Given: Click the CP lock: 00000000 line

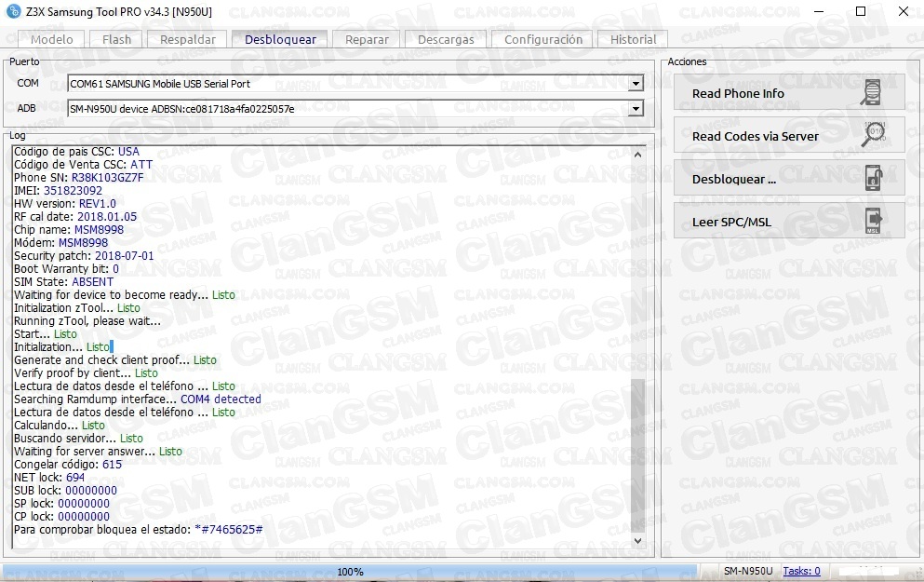Looking at the screenshot, I should coord(61,517).
